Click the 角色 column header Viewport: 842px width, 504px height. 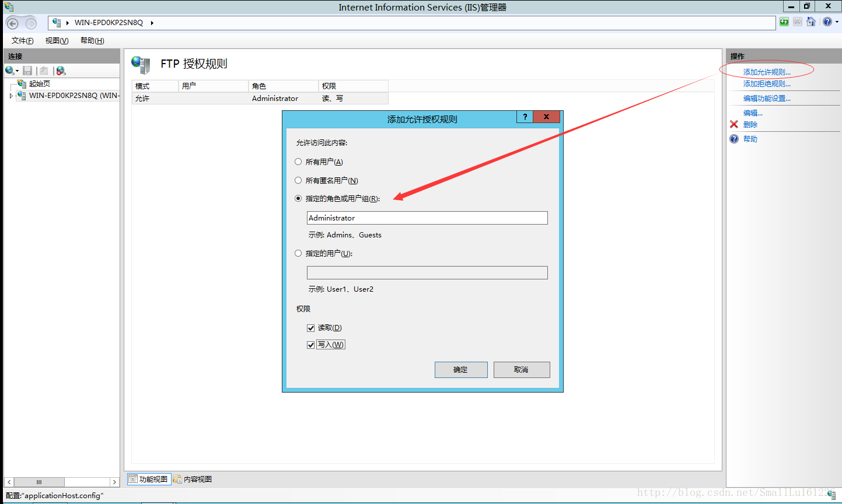point(284,86)
